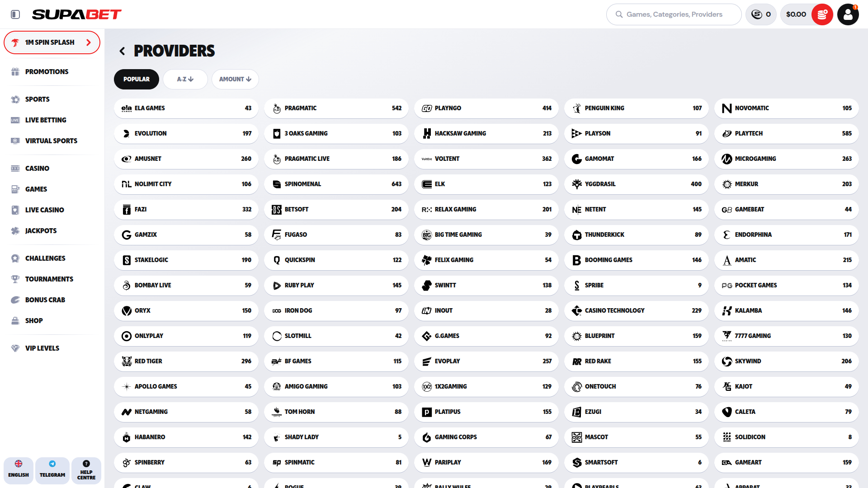The image size is (868, 488).
Task: Click the Challenges badge icon
Action: (15, 258)
